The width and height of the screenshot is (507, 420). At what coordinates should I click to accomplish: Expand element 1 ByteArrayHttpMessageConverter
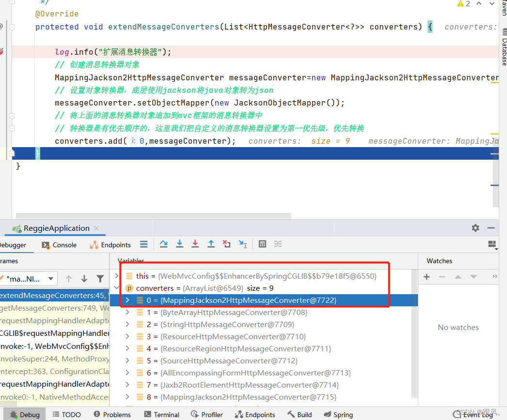tap(127, 312)
